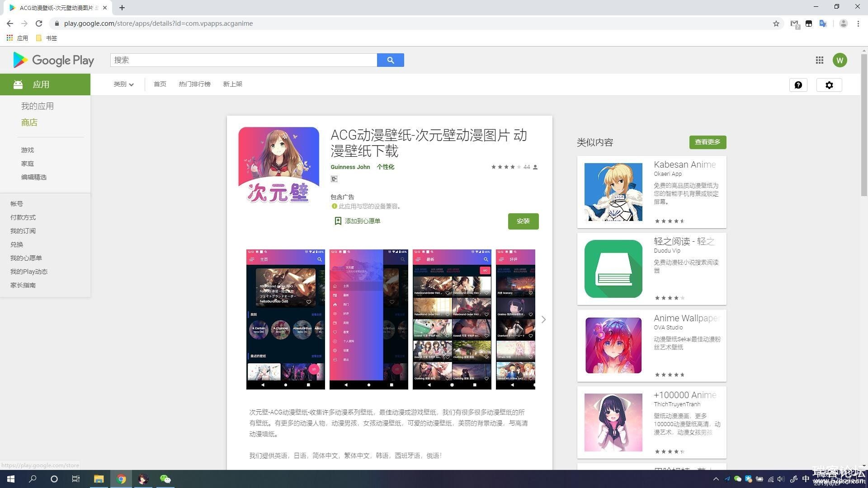868x488 pixels.
Task: Open the 主页 home screenshot thumbnail
Action: [286, 319]
